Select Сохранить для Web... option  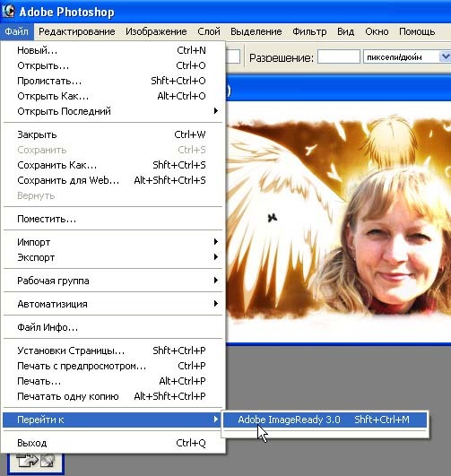[113, 180]
